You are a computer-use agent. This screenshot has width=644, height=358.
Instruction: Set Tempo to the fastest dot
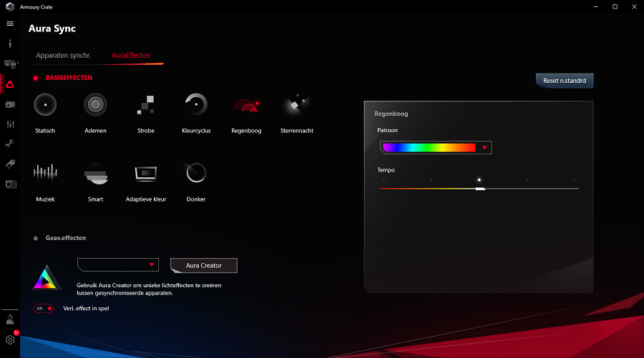click(x=574, y=179)
